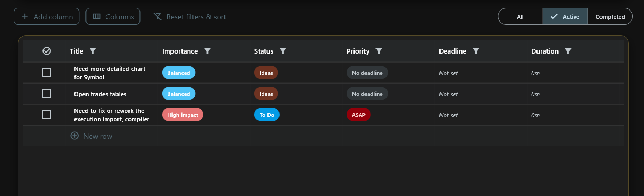
Task: Click the Status column header text
Action: [264, 51]
